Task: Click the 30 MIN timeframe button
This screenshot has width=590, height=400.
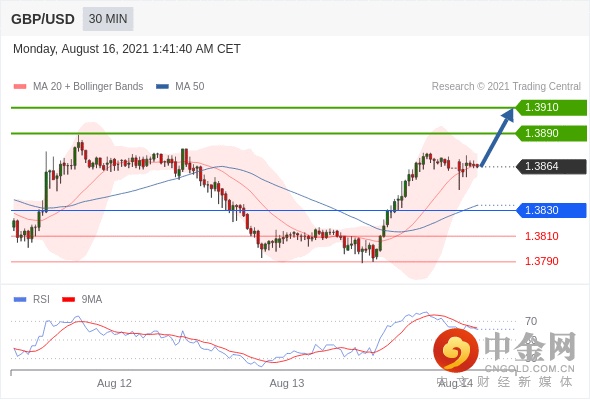Action: 108,19
